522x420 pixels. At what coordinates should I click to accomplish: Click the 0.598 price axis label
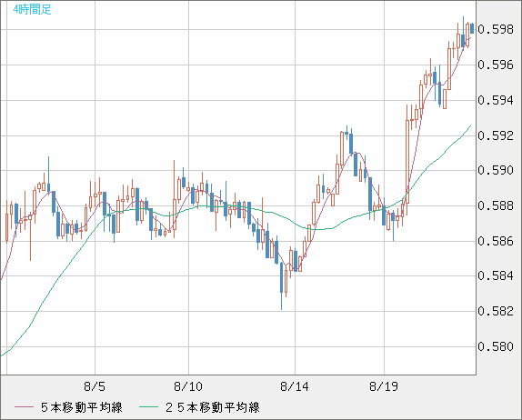[x=496, y=30]
